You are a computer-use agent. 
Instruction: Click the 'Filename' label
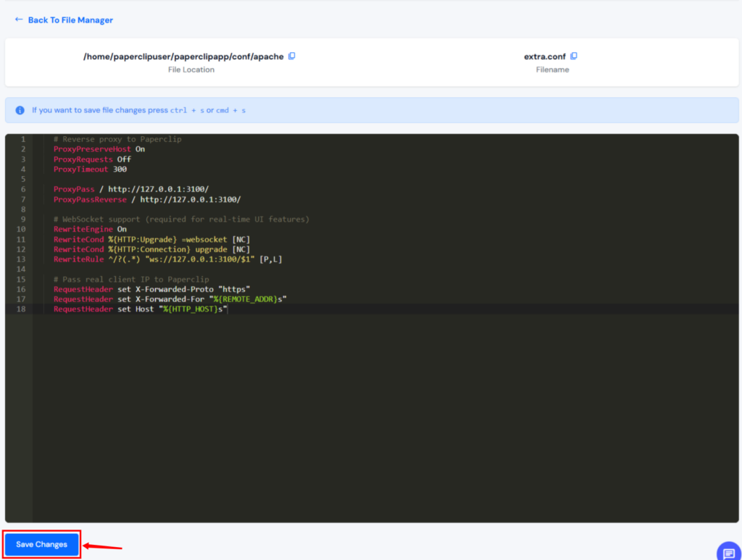[x=552, y=70]
